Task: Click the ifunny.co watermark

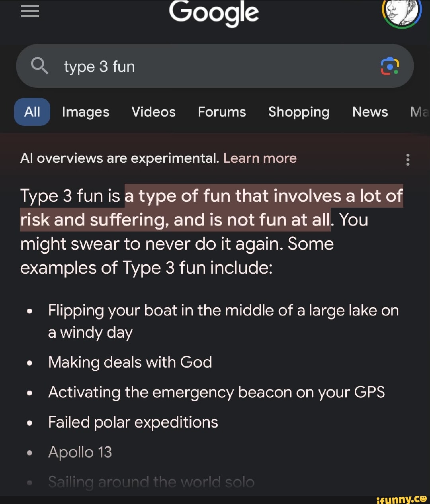Action: pyautogui.click(x=401, y=499)
